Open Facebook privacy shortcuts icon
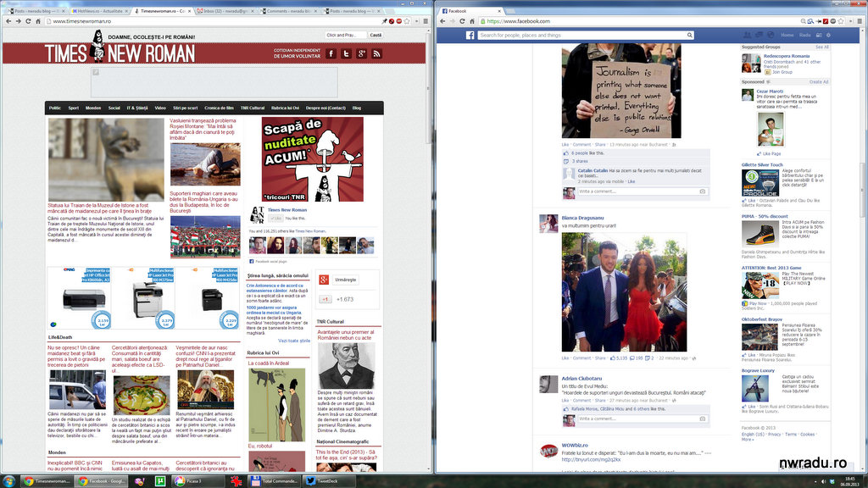This screenshot has width=868, height=488. (819, 35)
